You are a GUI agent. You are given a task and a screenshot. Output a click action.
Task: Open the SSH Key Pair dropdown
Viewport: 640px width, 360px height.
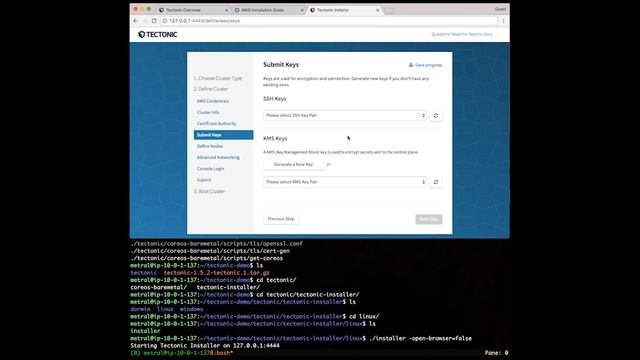pyautogui.click(x=345, y=116)
